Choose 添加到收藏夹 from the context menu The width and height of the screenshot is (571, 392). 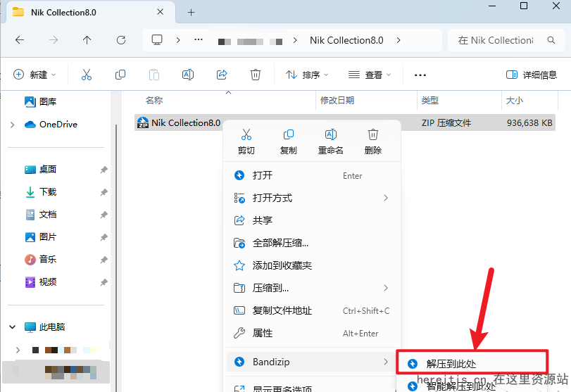click(312, 266)
